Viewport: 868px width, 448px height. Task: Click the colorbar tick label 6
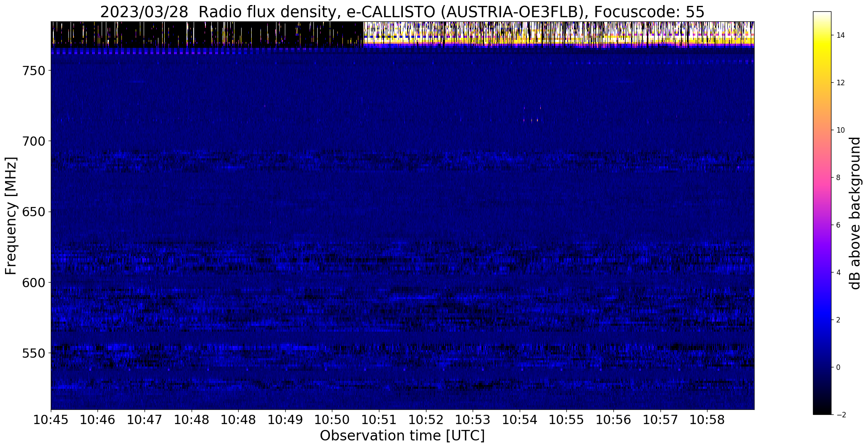[x=839, y=225]
